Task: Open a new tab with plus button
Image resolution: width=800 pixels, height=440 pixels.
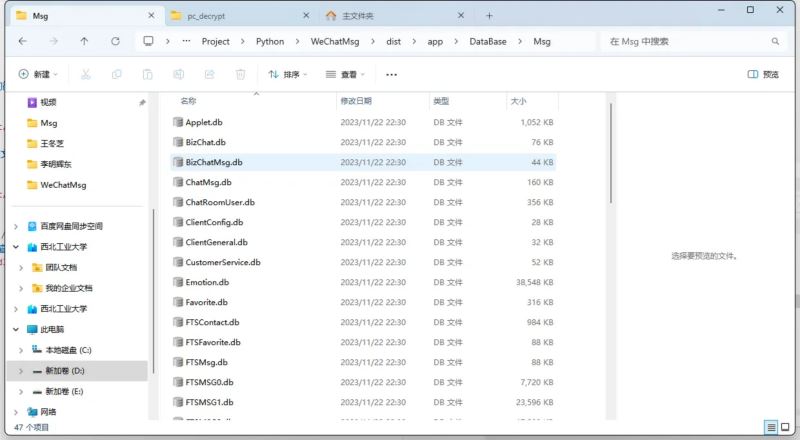Action: click(x=489, y=15)
